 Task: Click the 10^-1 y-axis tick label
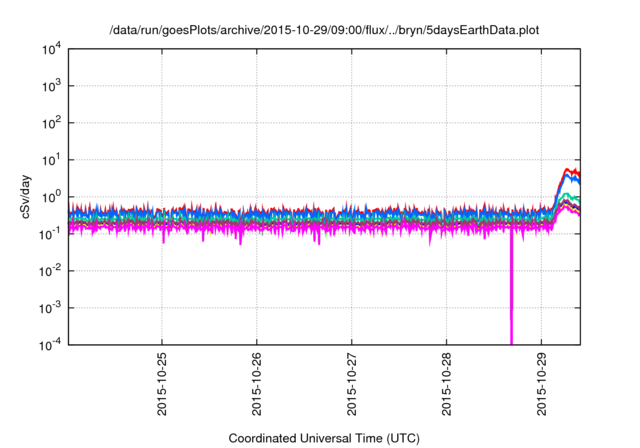coord(49,234)
